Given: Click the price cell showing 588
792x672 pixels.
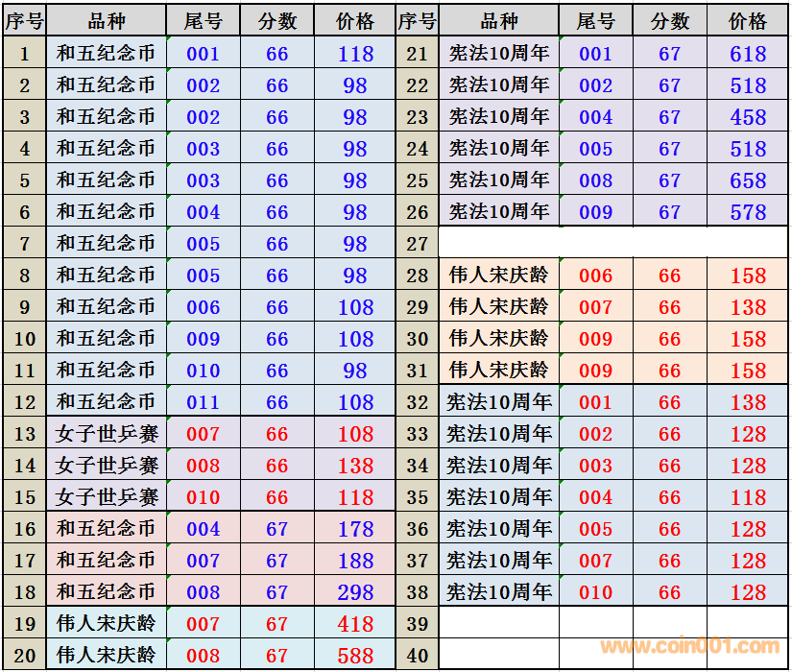Looking at the screenshot, I should click(x=355, y=656).
